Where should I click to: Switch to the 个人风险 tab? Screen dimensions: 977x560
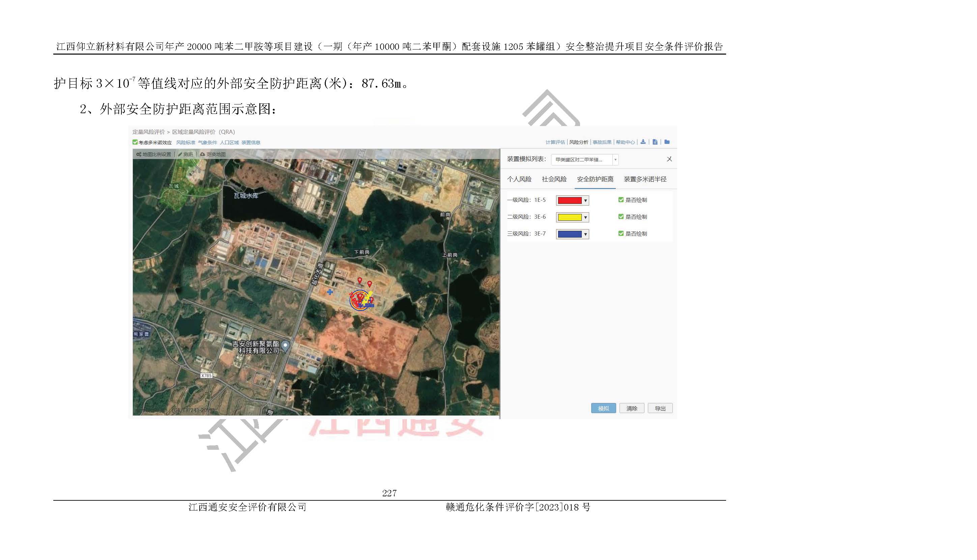coord(519,179)
